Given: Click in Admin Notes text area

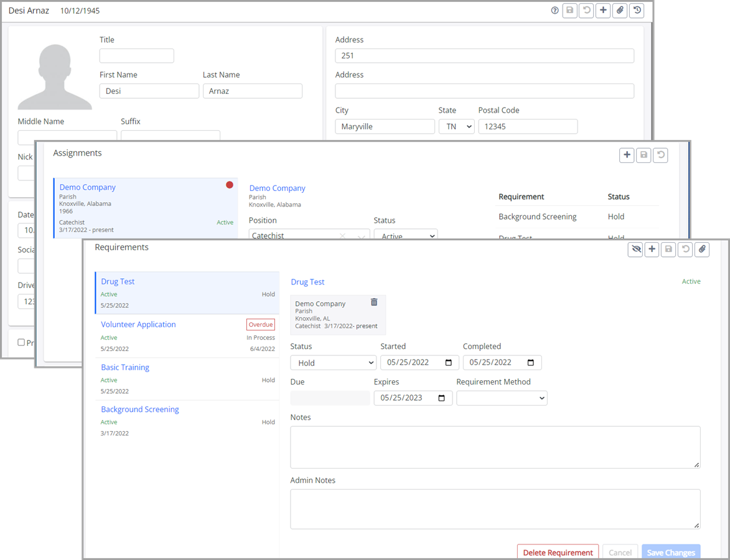Looking at the screenshot, I should pos(495,509).
